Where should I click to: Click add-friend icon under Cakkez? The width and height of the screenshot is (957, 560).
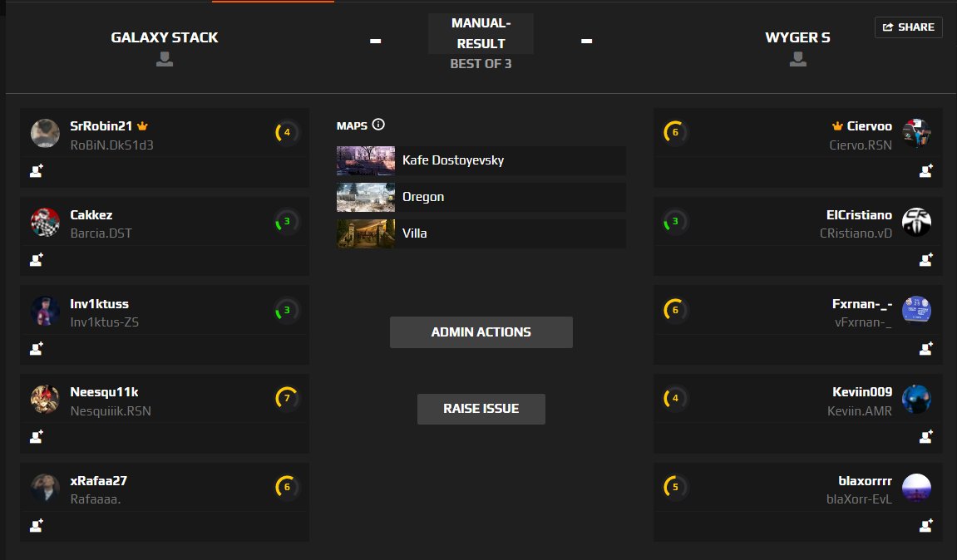(x=37, y=260)
